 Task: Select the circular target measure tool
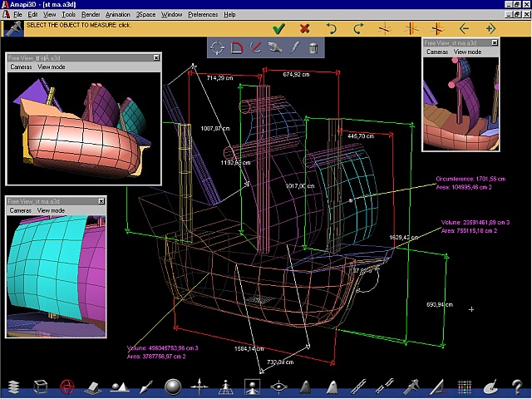point(217,47)
